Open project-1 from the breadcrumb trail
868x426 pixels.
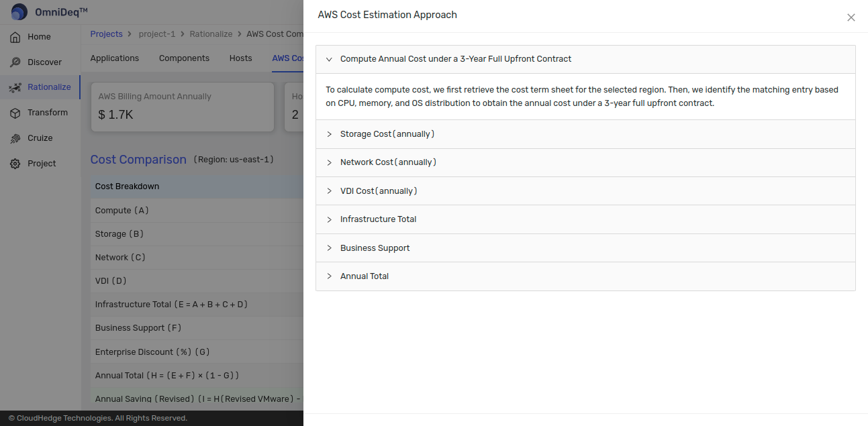(x=156, y=34)
